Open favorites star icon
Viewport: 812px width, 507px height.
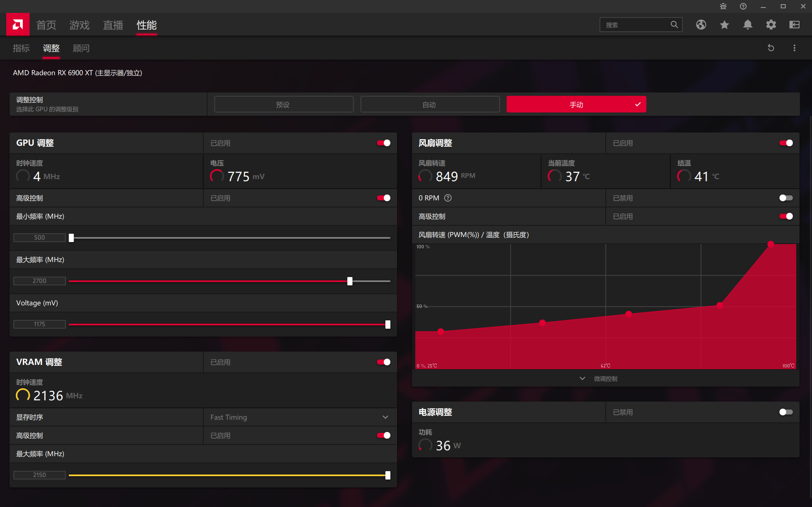coord(724,25)
